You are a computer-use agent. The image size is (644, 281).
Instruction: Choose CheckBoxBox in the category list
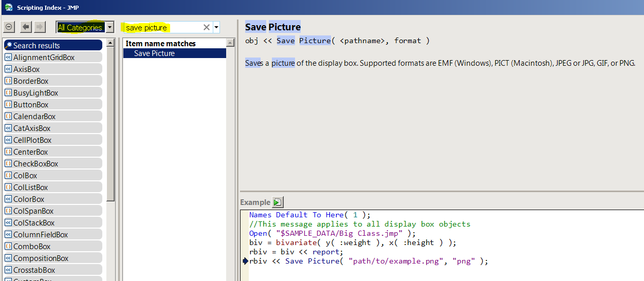tap(35, 164)
